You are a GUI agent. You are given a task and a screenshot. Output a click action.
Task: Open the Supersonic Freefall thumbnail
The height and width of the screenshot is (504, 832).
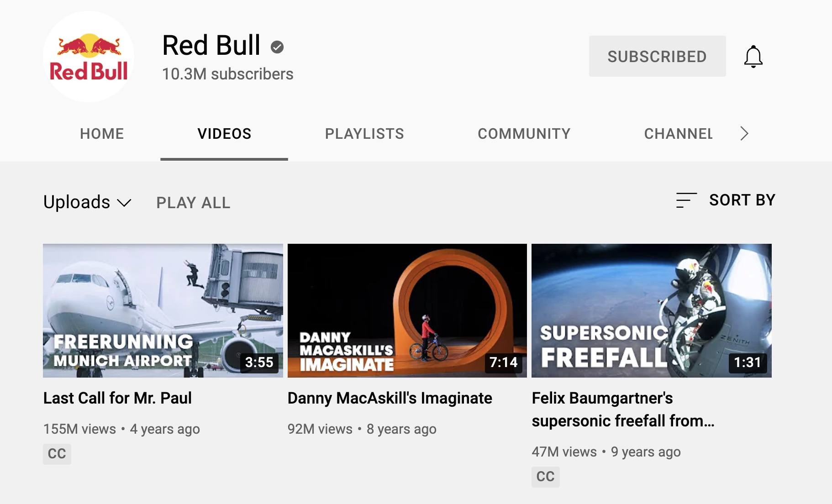coord(652,310)
